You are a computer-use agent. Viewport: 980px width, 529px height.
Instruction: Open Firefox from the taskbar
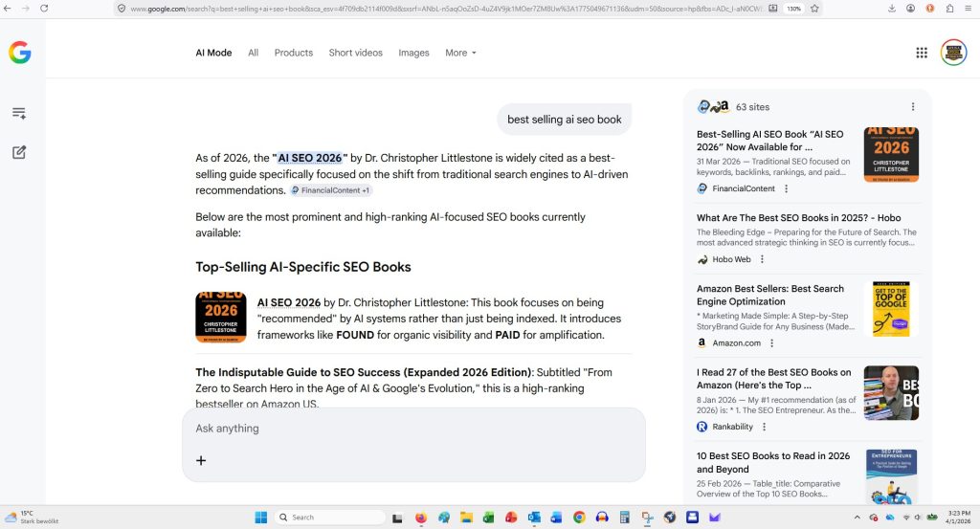421,518
